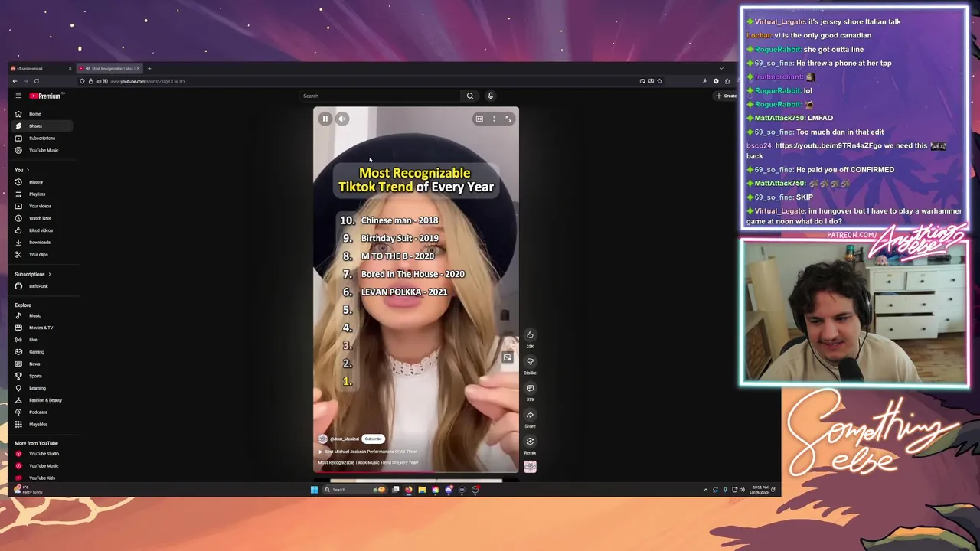The height and width of the screenshot is (551, 980).
Task: Open the YouTube hamburger guide menu
Action: (18, 96)
